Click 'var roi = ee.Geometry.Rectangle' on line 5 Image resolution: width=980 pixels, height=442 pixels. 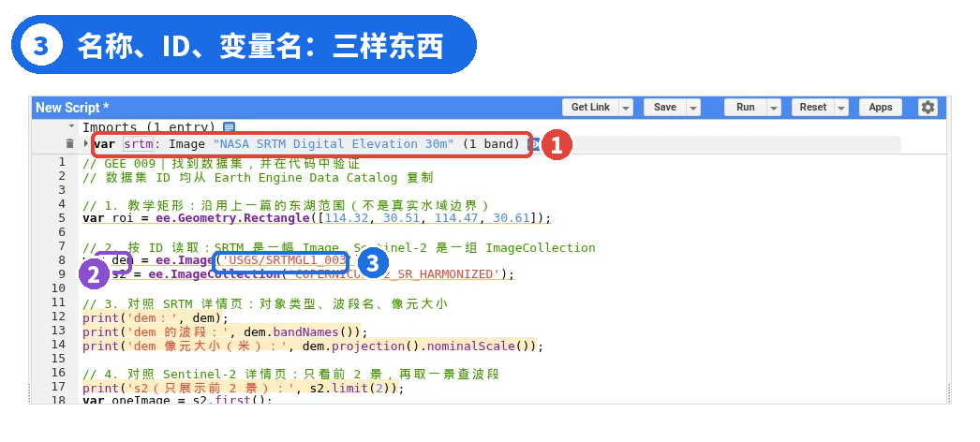pos(196,218)
